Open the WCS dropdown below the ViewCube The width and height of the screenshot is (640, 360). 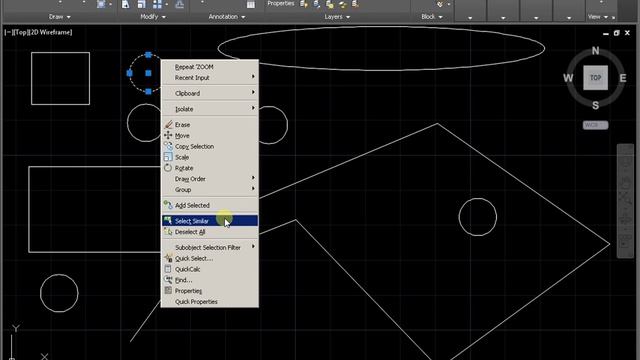[596, 125]
